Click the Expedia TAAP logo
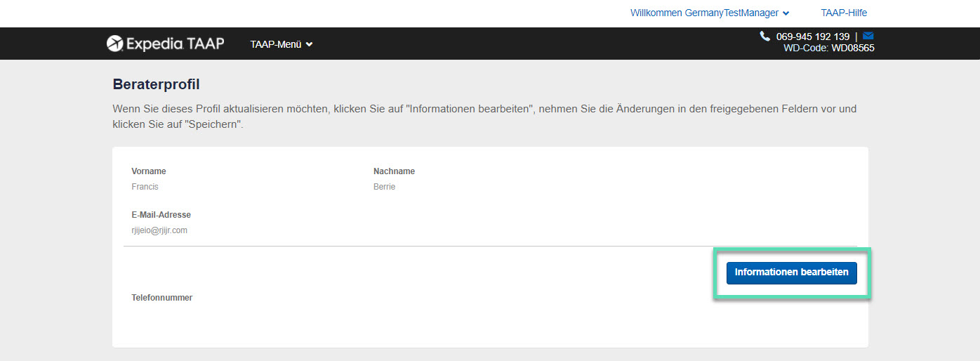 coord(166,44)
